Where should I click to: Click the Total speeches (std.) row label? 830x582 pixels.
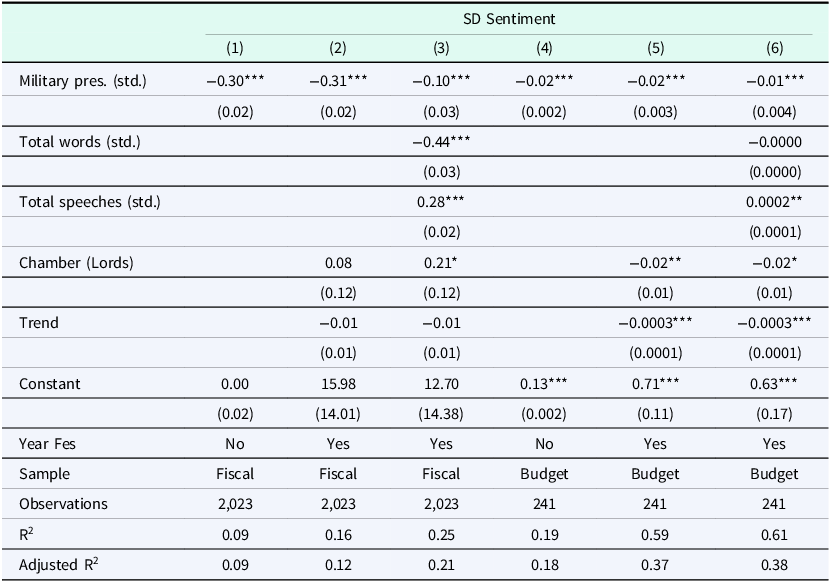click(90, 202)
